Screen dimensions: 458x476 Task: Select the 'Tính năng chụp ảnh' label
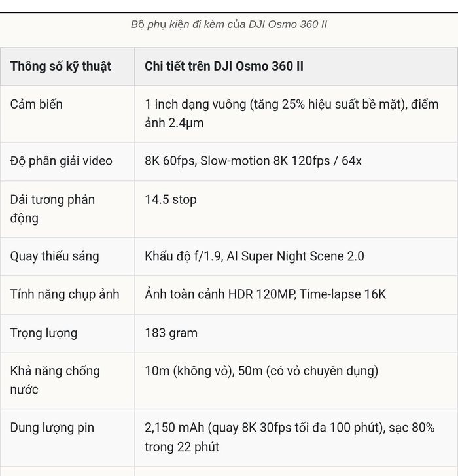click(x=65, y=294)
